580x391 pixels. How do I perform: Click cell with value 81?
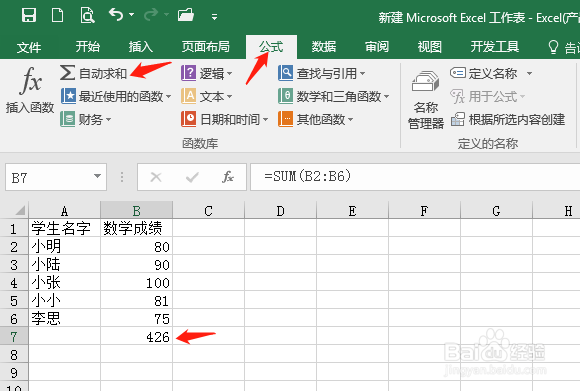coord(136,300)
